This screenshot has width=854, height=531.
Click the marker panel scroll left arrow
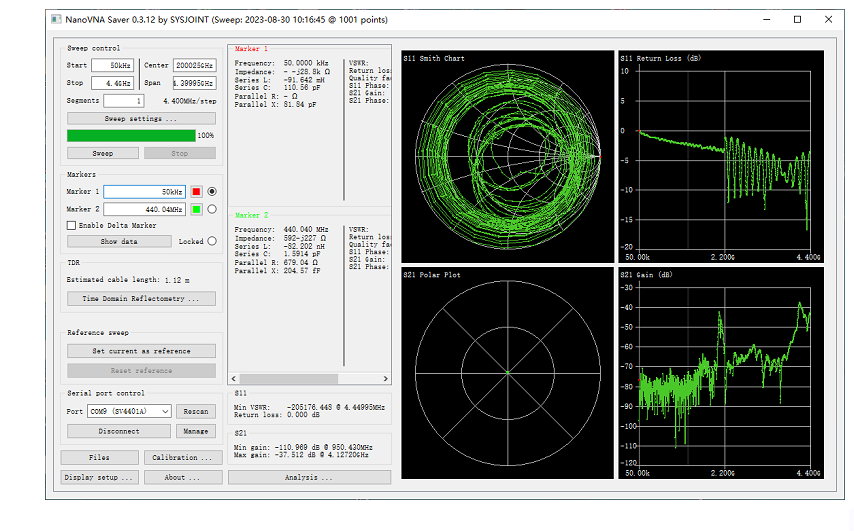[x=234, y=379]
